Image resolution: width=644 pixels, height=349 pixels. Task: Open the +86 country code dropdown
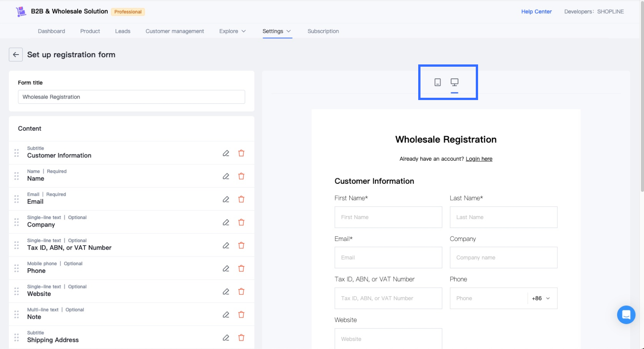(x=541, y=298)
